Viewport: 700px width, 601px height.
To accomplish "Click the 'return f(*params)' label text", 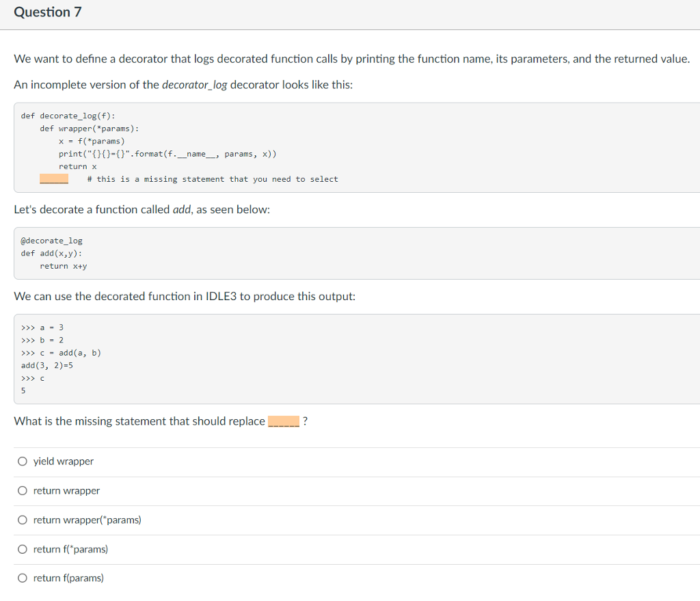I will click(x=70, y=550).
